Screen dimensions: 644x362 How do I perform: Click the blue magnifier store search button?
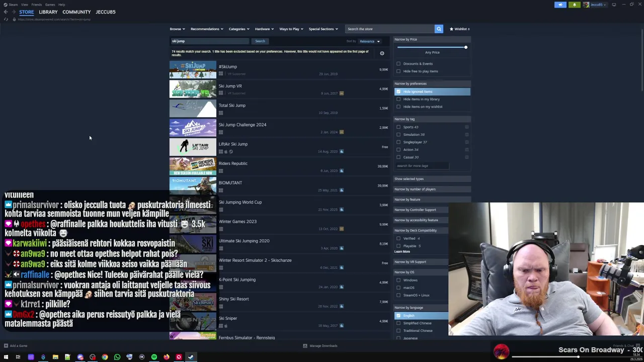tap(439, 29)
